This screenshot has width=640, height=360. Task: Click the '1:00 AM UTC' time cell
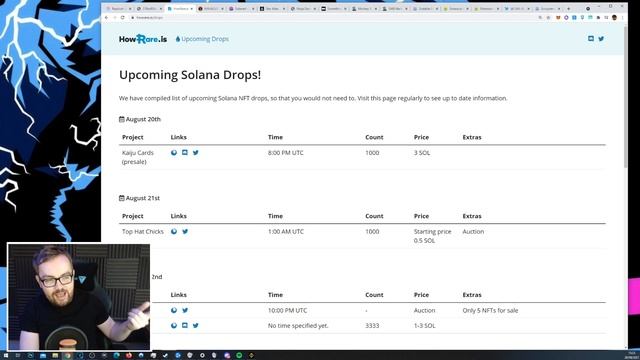coord(286,231)
